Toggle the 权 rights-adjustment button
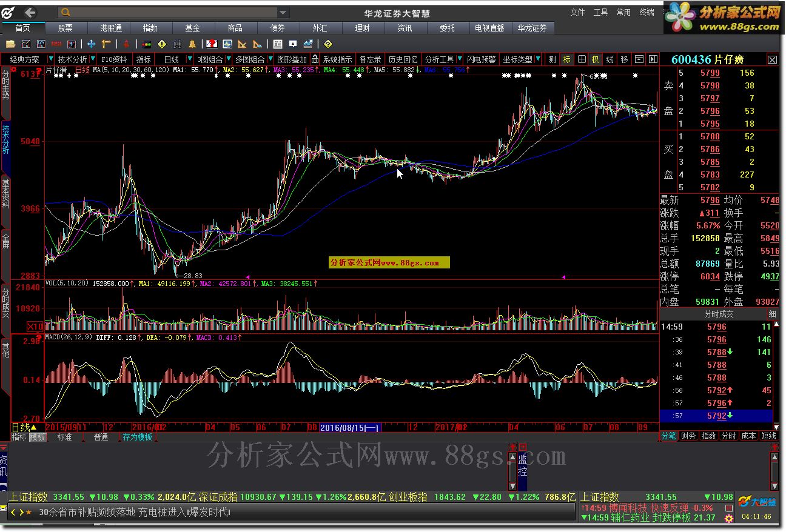786x532 pixels. click(596, 59)
